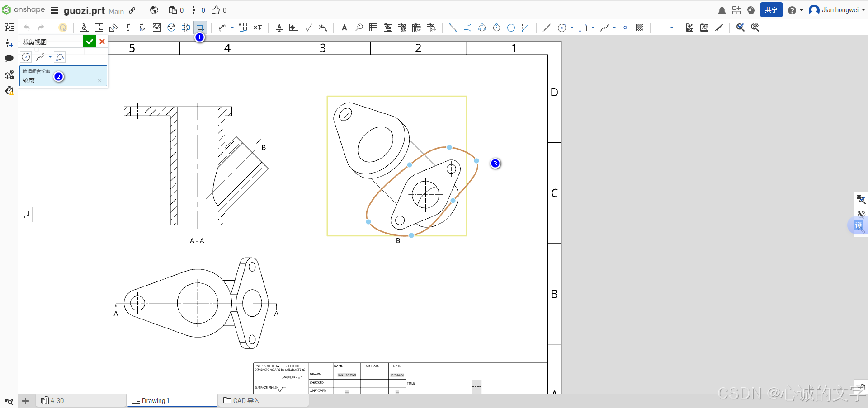The height and width of the screenshot is (408, 868).
Task: Choose polygon profile type in crop panel
Action: [60, 57]
